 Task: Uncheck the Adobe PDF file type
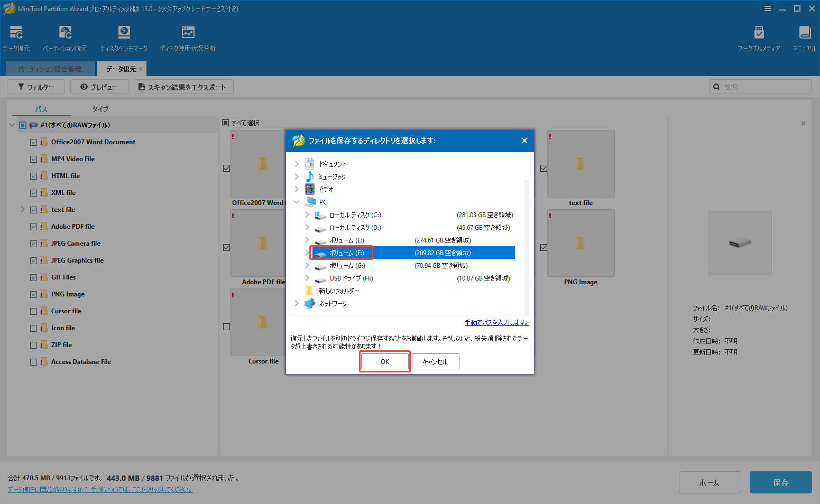point(33,226)
